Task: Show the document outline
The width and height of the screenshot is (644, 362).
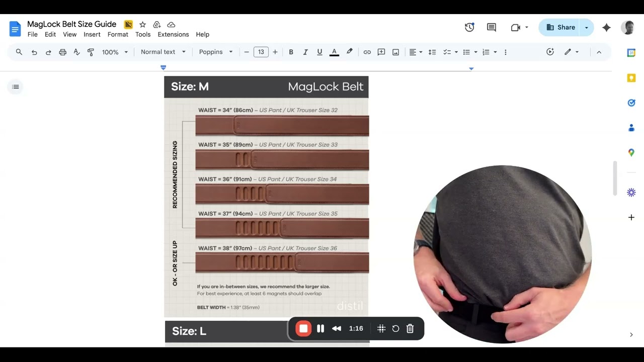Action: [16, 87]
